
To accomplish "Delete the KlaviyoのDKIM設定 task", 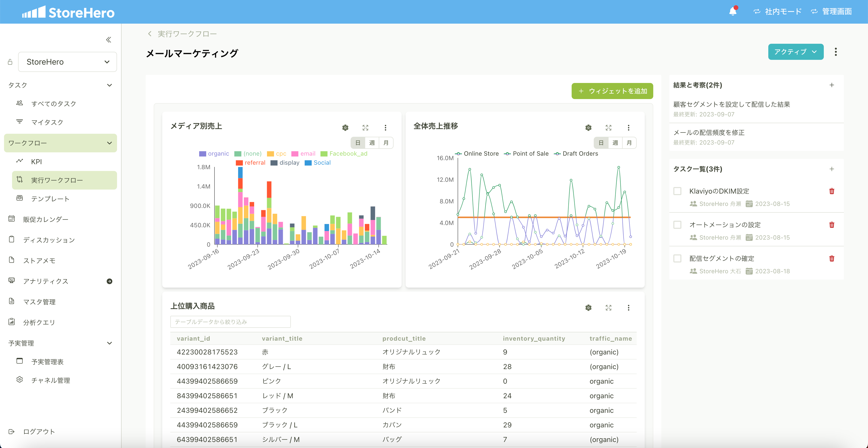I will pos(832,191).
